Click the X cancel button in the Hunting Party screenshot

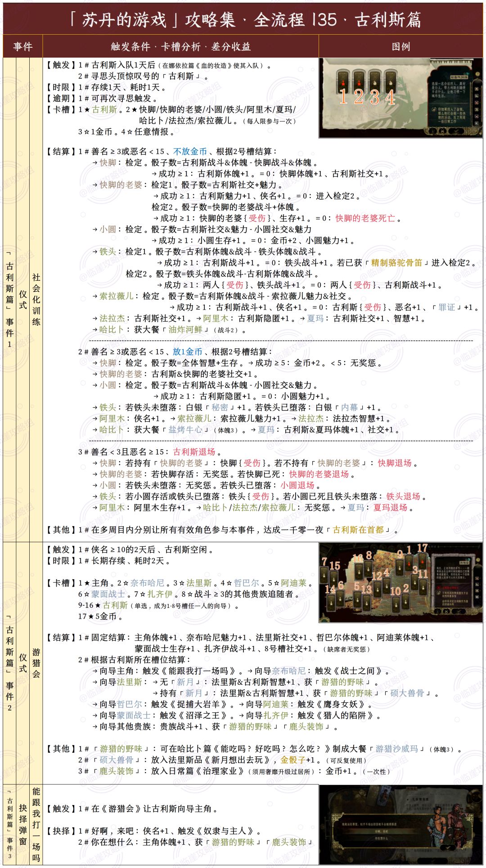point(446,611)
